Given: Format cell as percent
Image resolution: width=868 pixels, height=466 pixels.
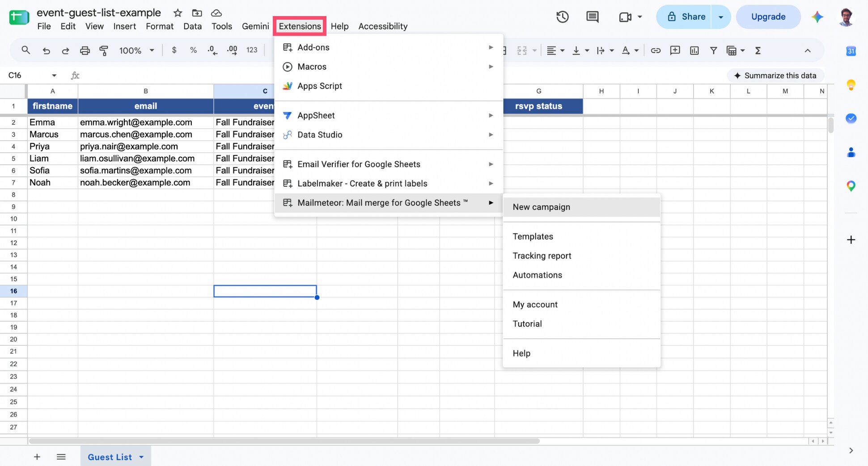Looking at the screenshot, I should click(x=193, y=50).
